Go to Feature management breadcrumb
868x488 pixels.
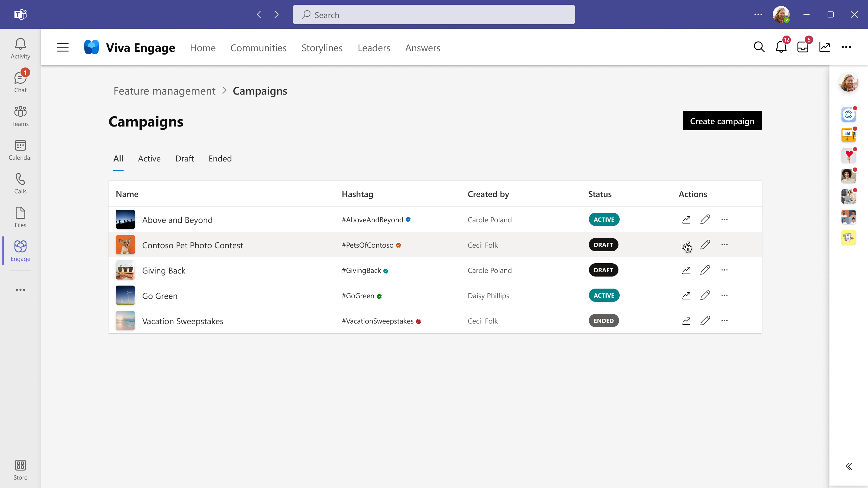[x=164, y=91]
